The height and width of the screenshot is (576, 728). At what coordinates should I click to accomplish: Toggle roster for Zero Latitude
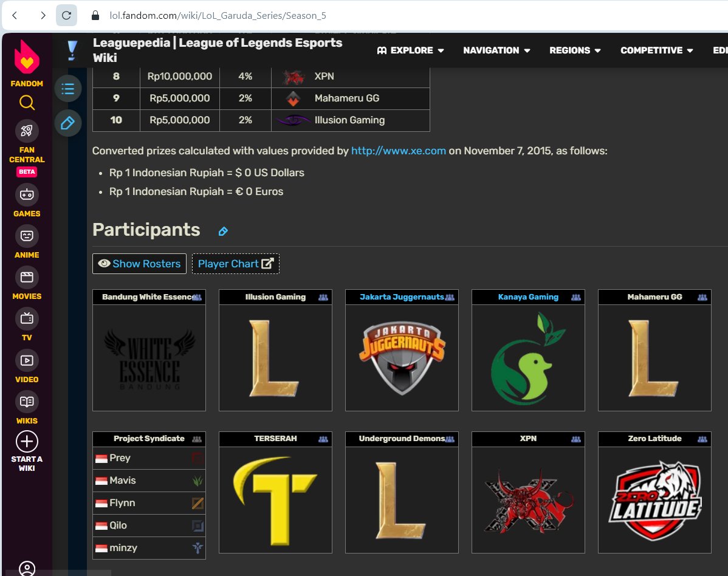click(x=702, y=439)
